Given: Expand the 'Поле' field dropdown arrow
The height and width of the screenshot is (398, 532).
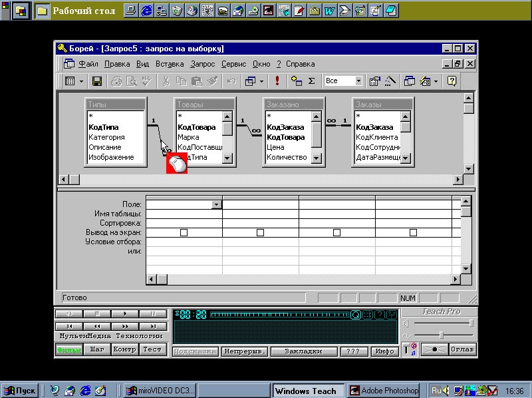Looking at the screenshot, I should (x=217, y=205).
